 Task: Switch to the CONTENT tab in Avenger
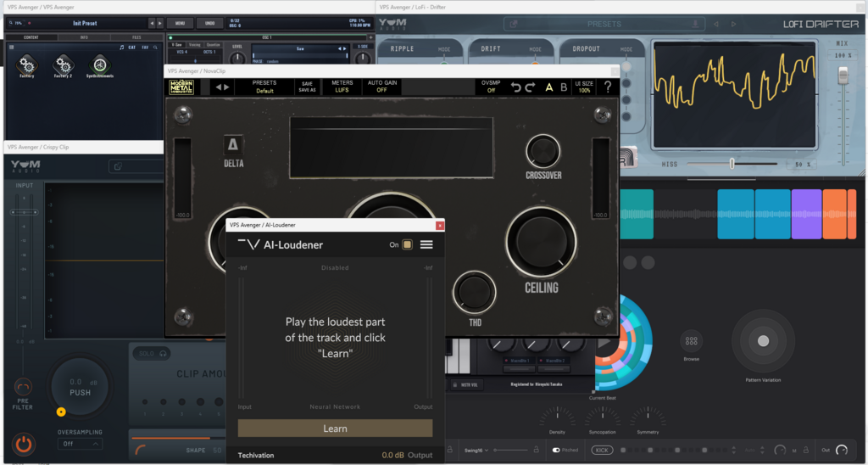tap(31, 37)
